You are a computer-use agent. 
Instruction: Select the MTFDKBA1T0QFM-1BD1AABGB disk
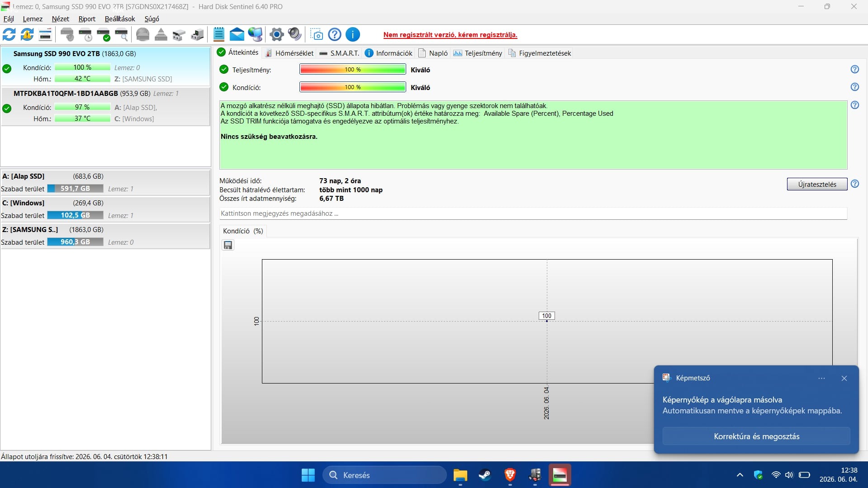pos(105,106)
